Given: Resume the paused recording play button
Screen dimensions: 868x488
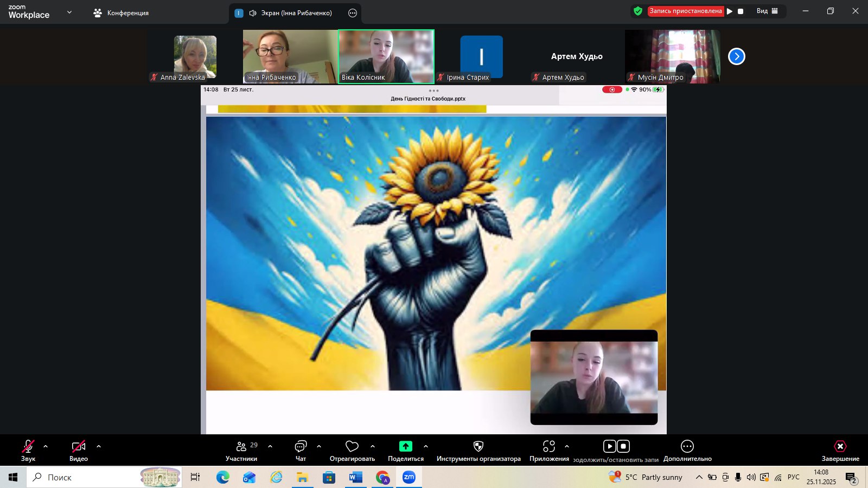Looking at the screenshot, I should pos(730,11).
